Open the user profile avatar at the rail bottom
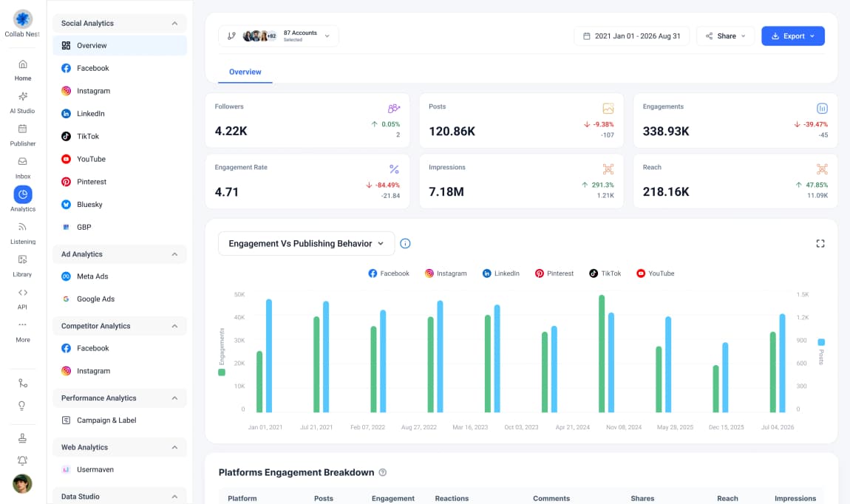This screenshot has width=850, height=504. tap(22, 483)
